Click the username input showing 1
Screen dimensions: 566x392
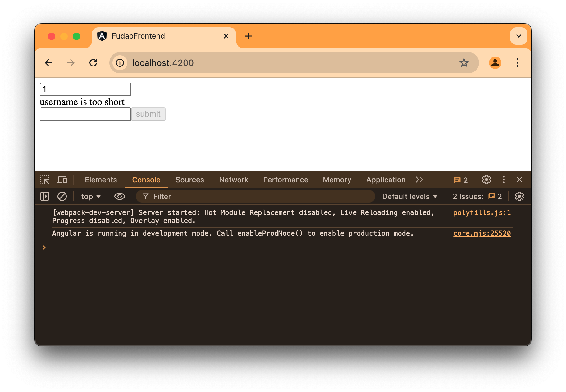coord(85,89)
